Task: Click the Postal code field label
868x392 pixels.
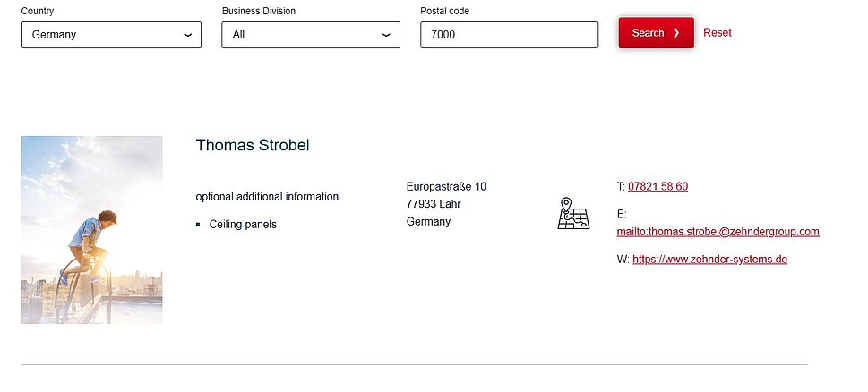Action: click(x=444, y=11)
